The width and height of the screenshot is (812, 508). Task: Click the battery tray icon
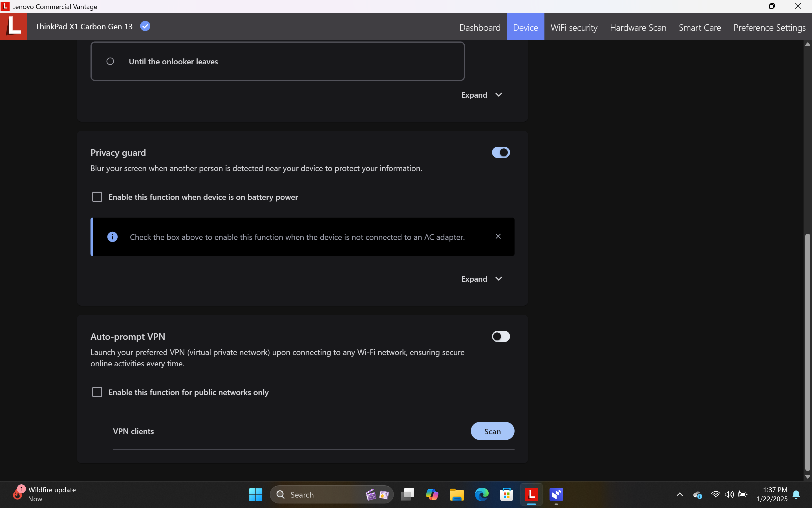tap(743, 494)
